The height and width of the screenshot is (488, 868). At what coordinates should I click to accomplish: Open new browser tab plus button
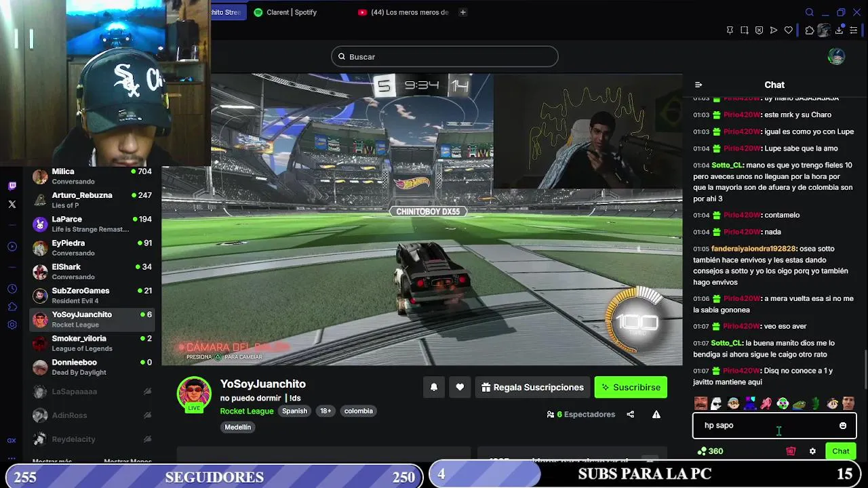[463, 12]
